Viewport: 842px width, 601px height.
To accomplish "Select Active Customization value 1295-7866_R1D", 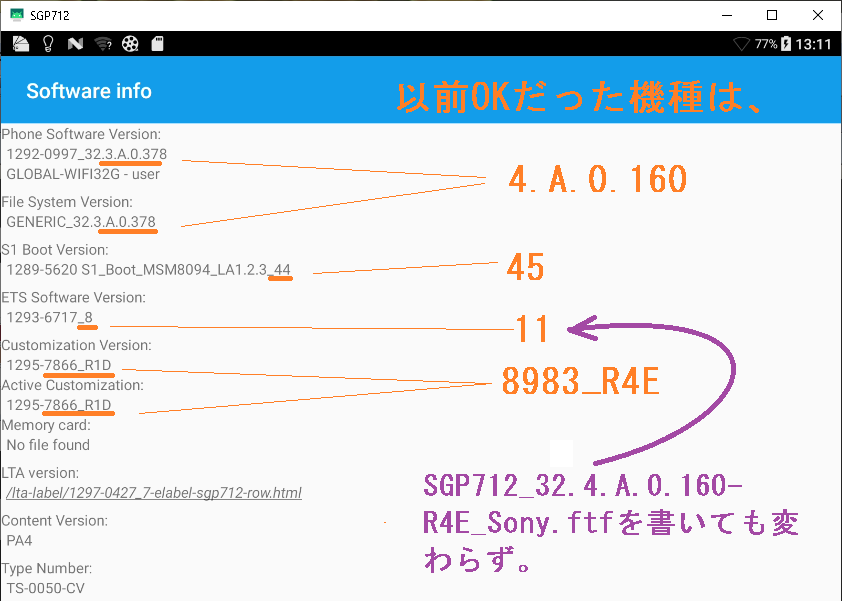I will point(59,405).
